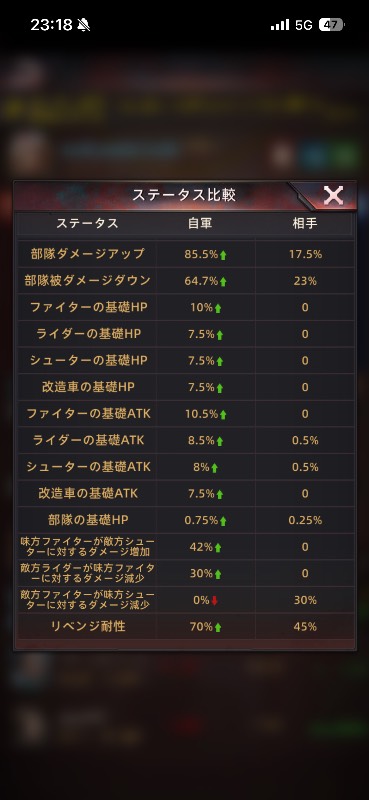369x800 pixels.
Task: Tap green up arrow beside 85.5%
Action: click(x=223, y=255)
